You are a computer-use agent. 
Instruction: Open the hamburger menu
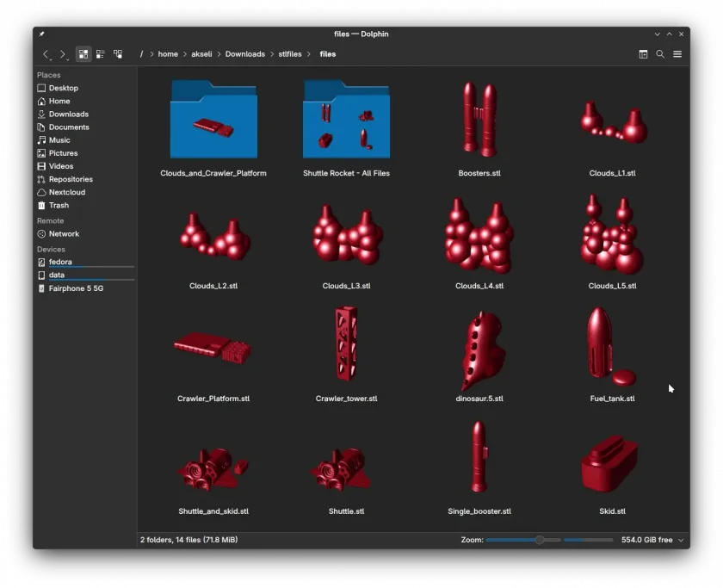[x=677, y=54]
